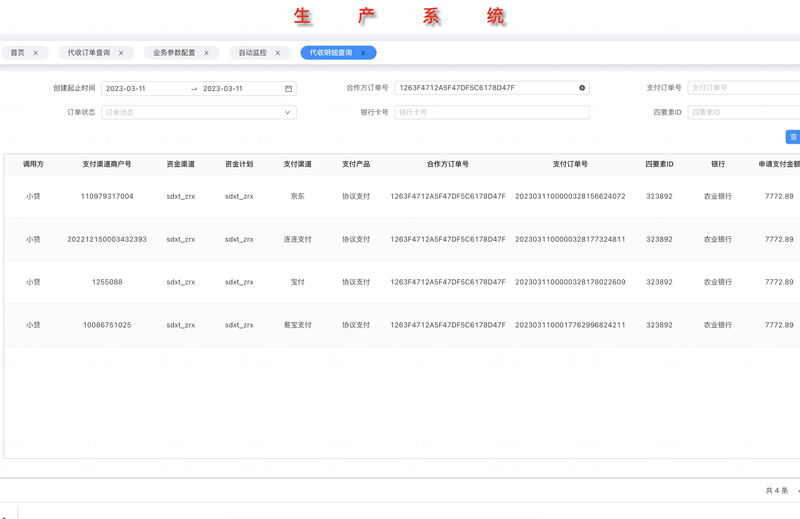The height and width of the screenshot is (519, 800).
Task: Close the 首页 tab
Action: point(36,53)
